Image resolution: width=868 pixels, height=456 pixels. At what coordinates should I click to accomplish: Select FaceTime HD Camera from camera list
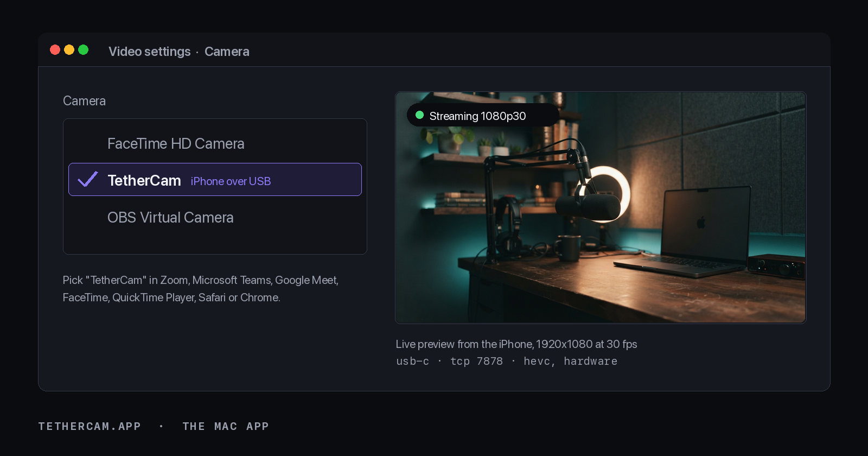pyautogui.click(x=215, y=143)
